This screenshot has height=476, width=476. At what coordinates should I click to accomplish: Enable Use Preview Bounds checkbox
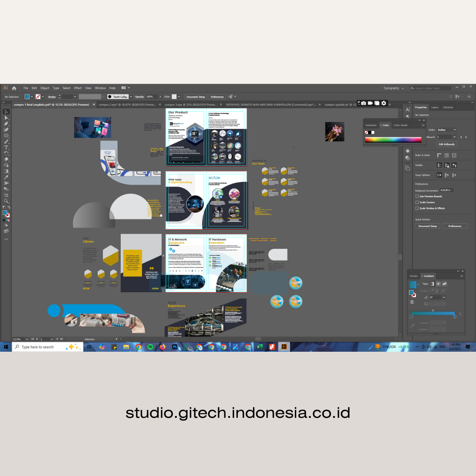(x=417, y=196)
